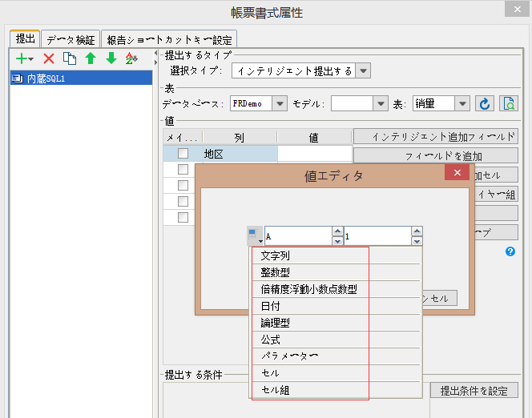
Task: Decrement column A spinner
Action: [x=337, y=241]
